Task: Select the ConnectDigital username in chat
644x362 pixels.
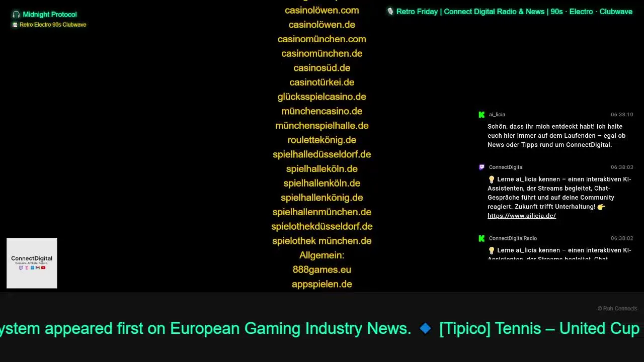Action: point(506,167)
